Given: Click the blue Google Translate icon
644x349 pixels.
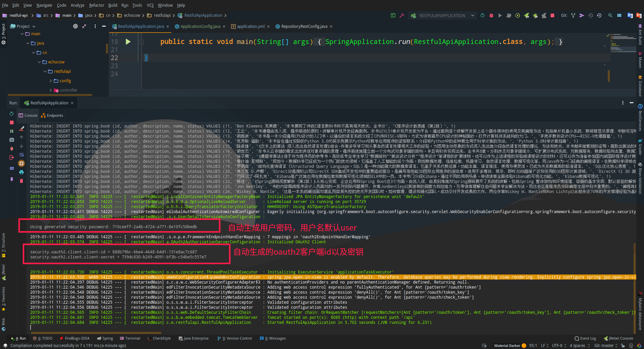Looking at the screenshot, I should 630,15.
